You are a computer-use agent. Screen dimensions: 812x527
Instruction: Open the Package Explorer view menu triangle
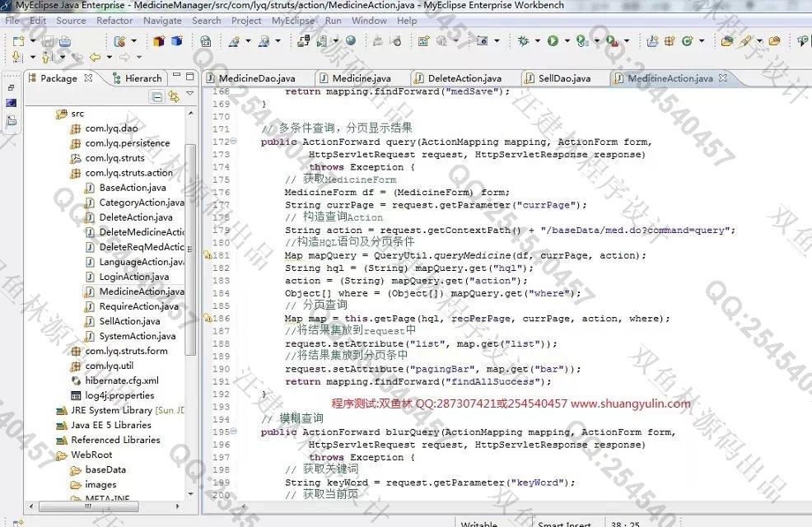(190, 94)
